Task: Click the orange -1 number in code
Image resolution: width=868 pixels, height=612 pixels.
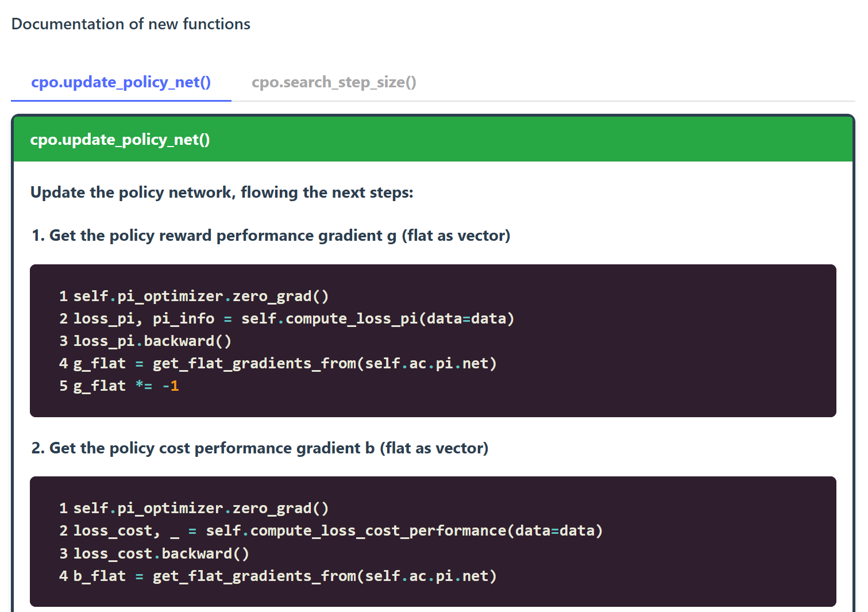Action: 171,386
